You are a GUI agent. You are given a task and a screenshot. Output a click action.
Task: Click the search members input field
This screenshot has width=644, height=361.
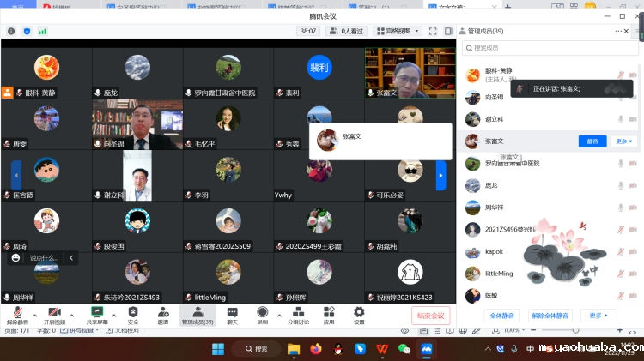click(x=550, y=48)
